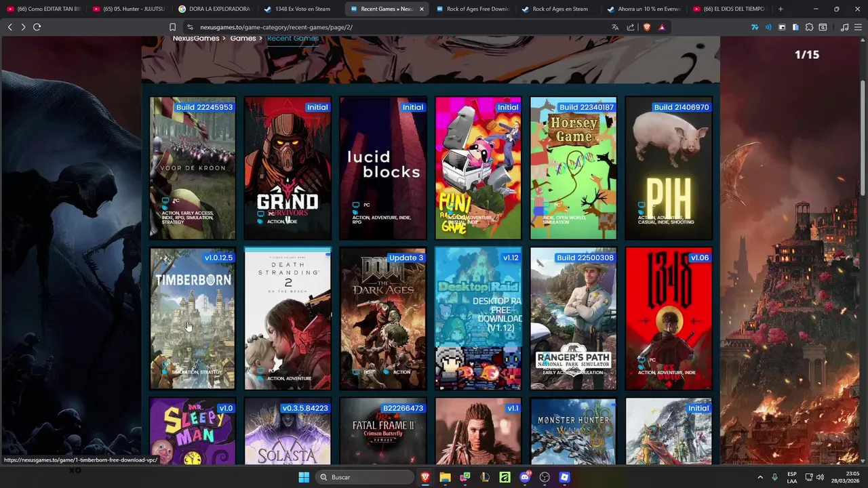Open the Solasta game card
The width and height of the screenshot is (868, 488).
(x=288, y=432)
